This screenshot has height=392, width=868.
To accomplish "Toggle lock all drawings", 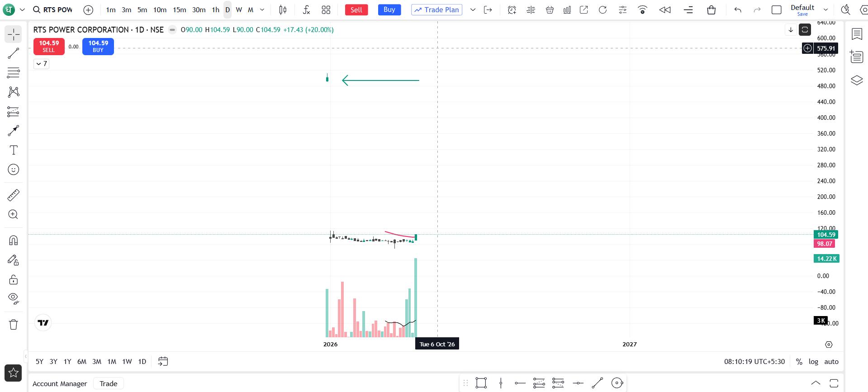I will pos(14,279).
